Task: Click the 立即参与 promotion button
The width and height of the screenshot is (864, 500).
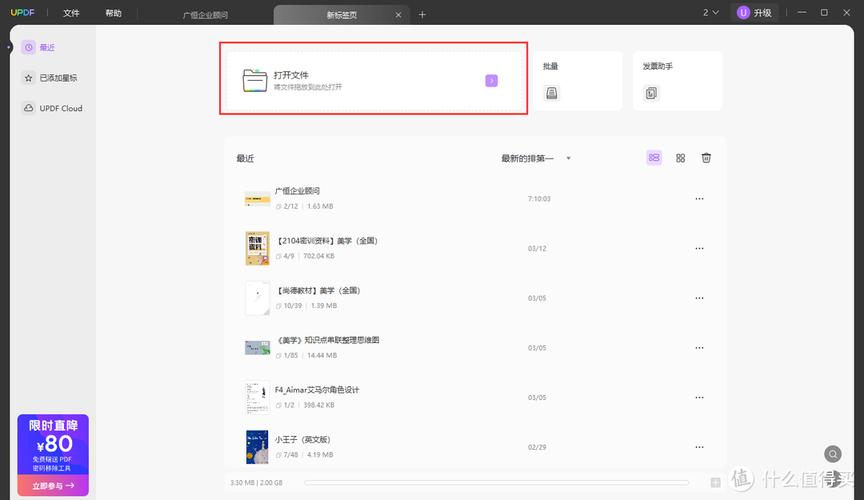Action: point(53,486)
